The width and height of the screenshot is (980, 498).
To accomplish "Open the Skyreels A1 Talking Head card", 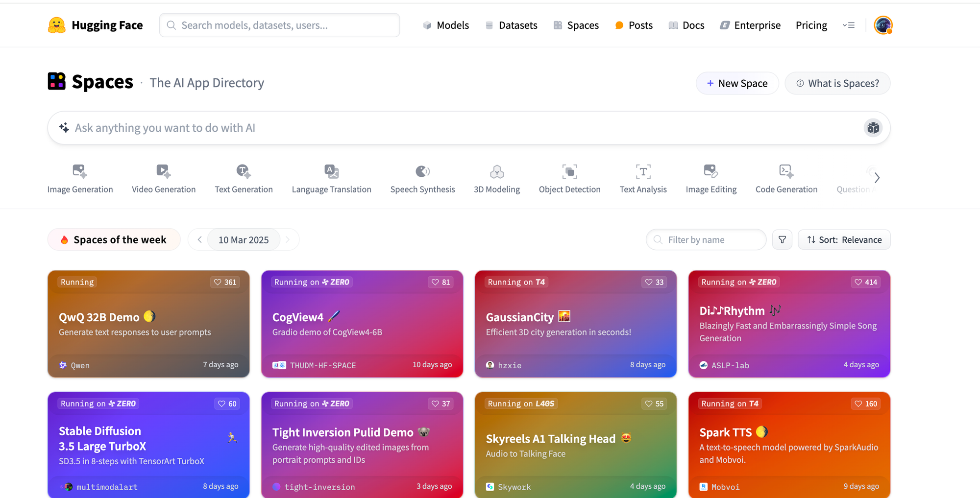I will pyautogui.click(x=576, y=445).
